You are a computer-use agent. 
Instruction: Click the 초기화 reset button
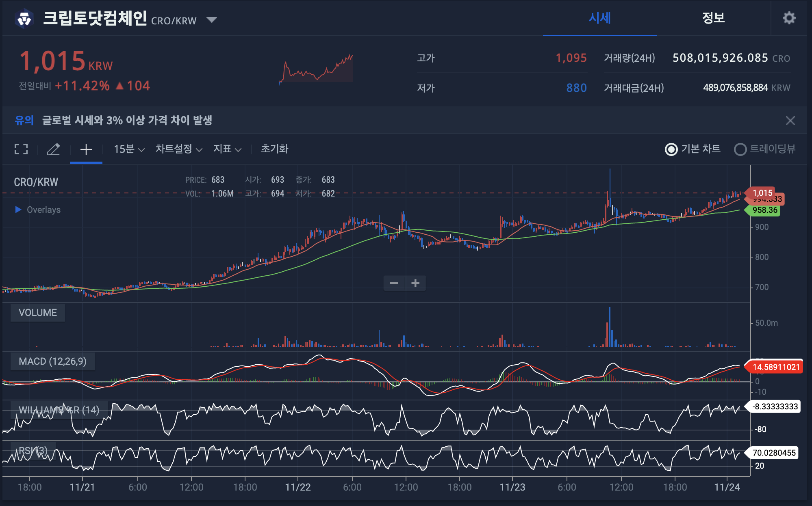click(274, 149)
